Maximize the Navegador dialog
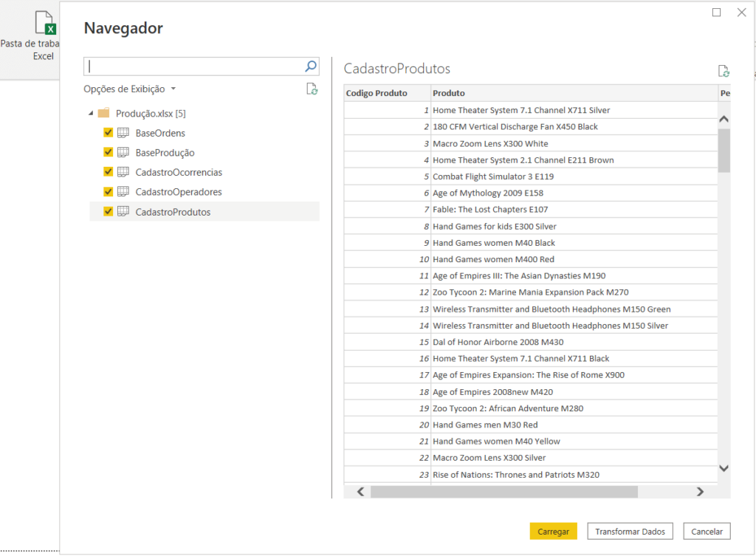The height and width of the screenshot is (556, 756). [716, 13]
